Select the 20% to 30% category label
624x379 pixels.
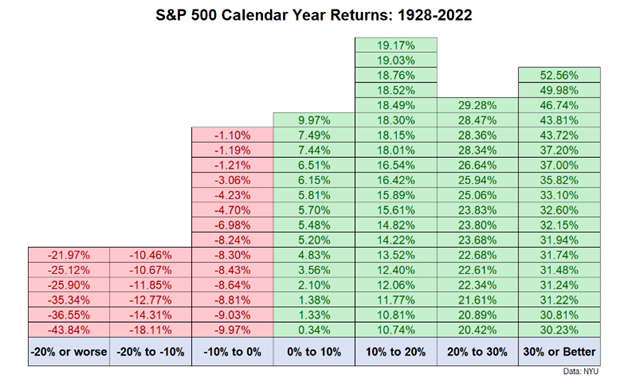coord(478,352)
